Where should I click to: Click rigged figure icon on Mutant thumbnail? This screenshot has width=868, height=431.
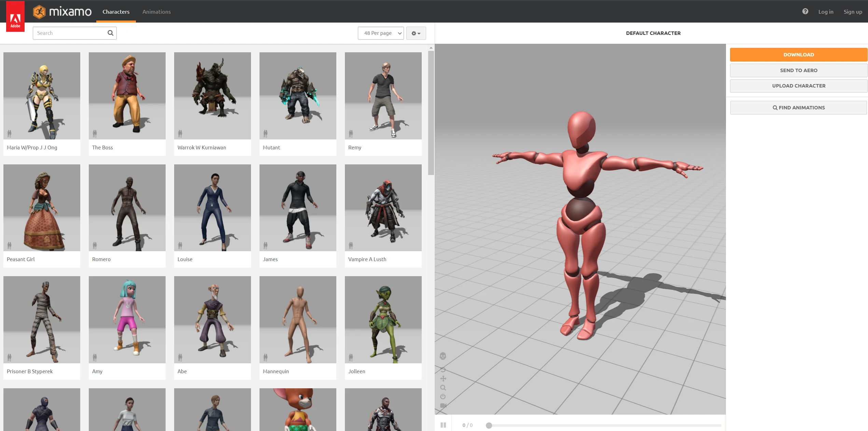coord(265,133)
